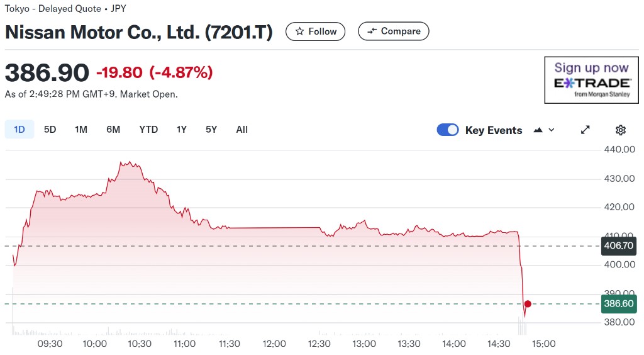Click the compare arrows icon
644x355 pixels.
coord(372,31)
